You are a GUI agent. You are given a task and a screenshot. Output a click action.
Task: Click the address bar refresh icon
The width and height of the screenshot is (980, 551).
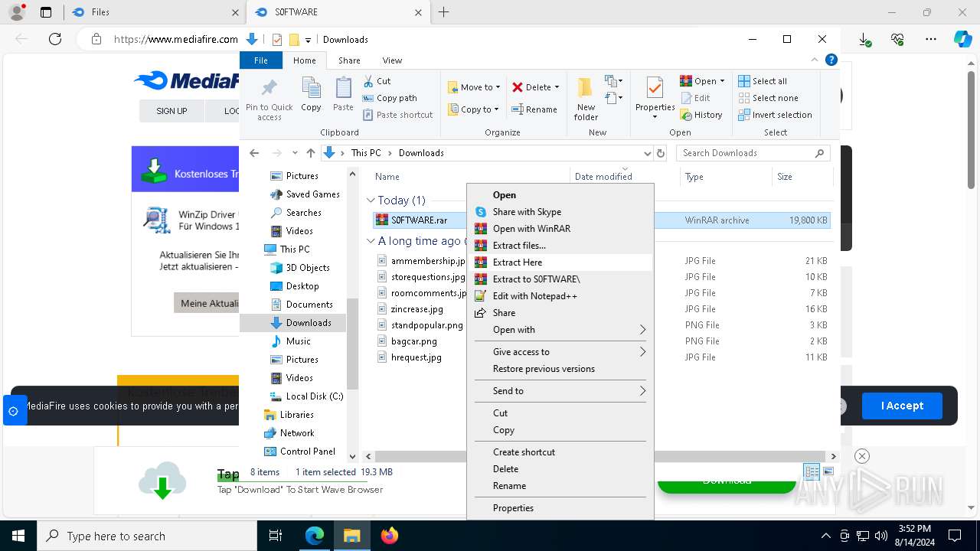[661, 153]
